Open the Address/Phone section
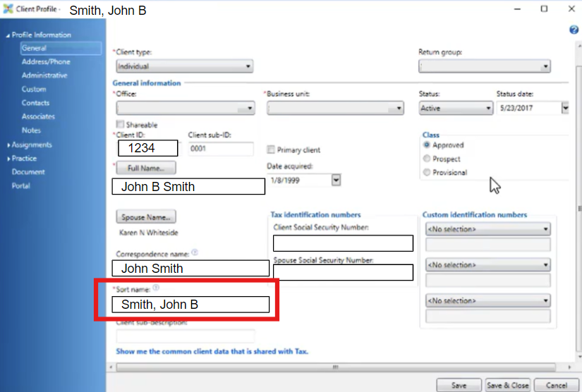 pos(46,61)
